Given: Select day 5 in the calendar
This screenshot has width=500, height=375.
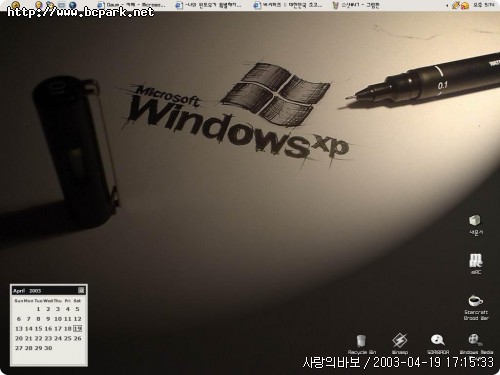Looking at the screenshot, I should coord(77,309).
